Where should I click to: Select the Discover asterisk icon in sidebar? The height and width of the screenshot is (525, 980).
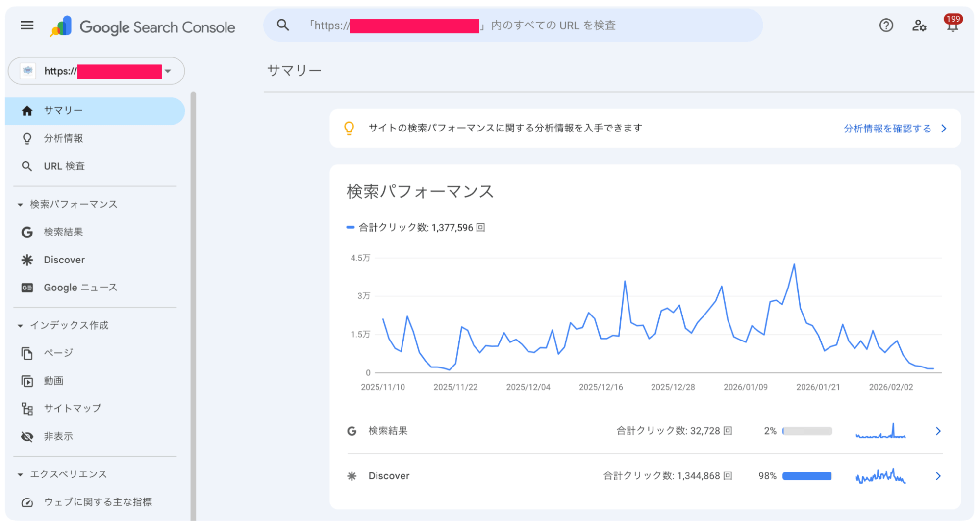pyautogui.click(x=27, y=260)
